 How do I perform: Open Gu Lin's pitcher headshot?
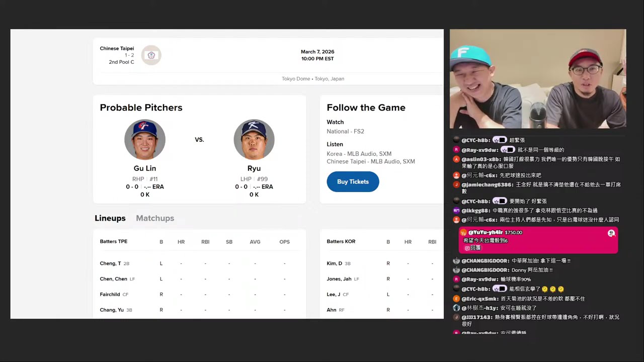point(145,140)
